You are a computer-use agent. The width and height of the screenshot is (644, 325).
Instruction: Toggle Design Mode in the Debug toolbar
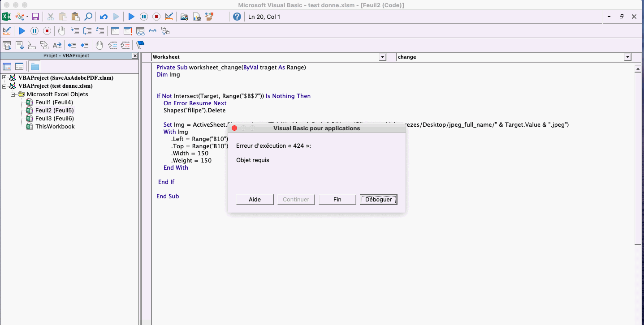[7, 31]
